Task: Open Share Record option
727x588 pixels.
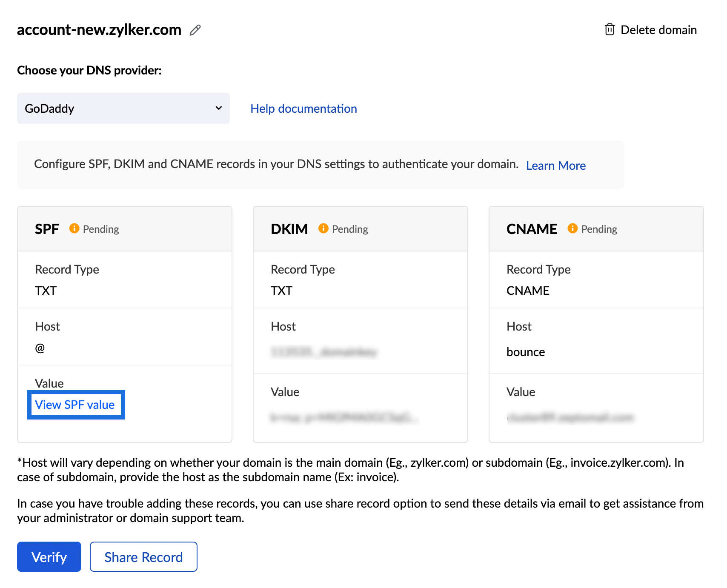Action: pos(143,557)
